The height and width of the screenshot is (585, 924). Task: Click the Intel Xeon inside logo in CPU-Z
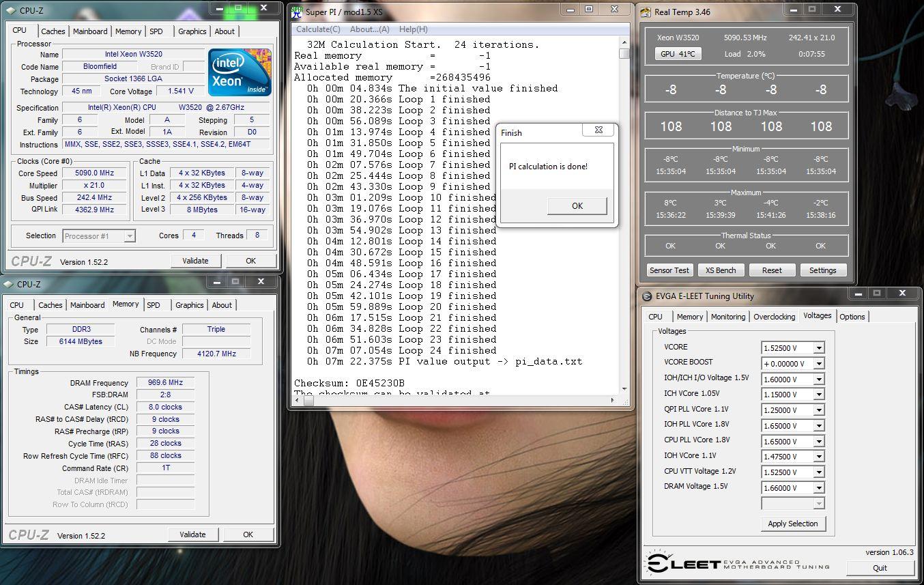pos(240,72)
